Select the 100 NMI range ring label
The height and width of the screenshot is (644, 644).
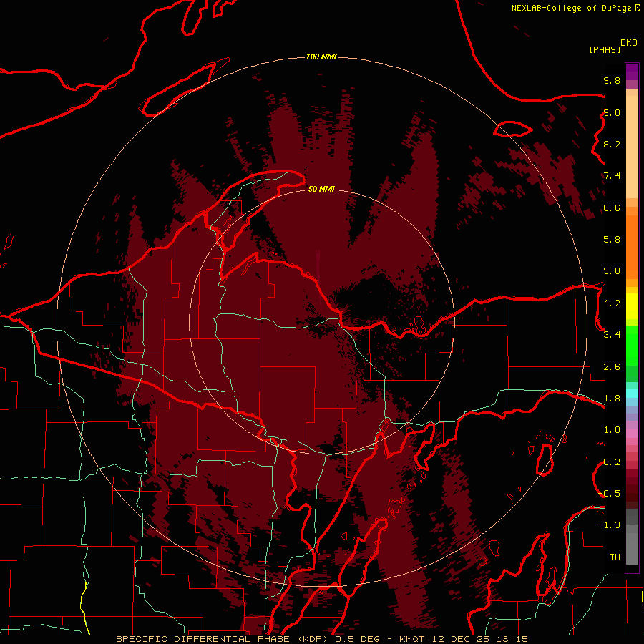tap(321, 57)
